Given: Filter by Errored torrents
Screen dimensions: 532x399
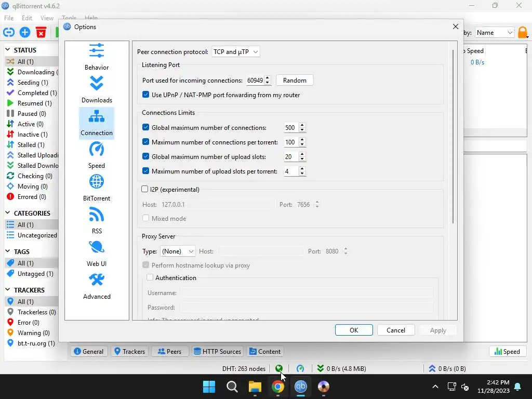Looking at the screenshot, I should [26, 197].
